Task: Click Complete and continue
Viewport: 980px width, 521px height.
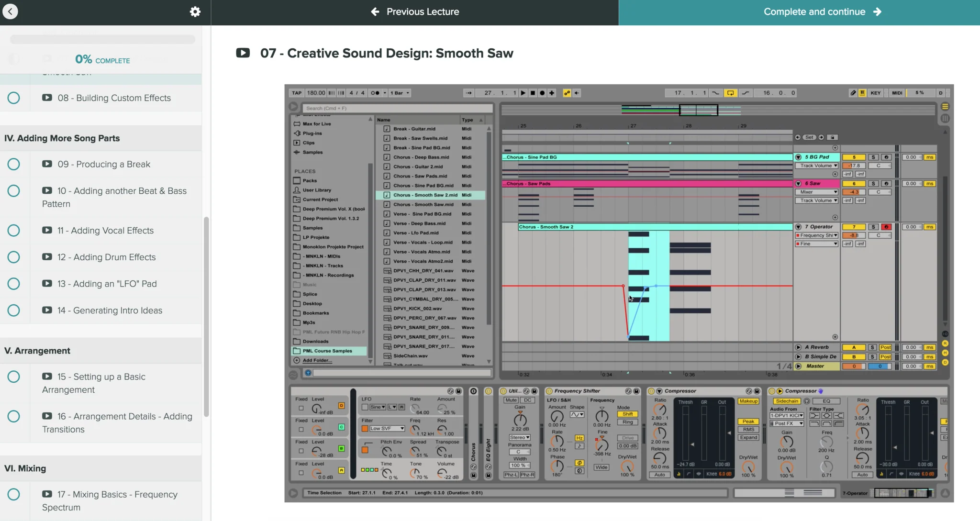Action: point(822,11)
